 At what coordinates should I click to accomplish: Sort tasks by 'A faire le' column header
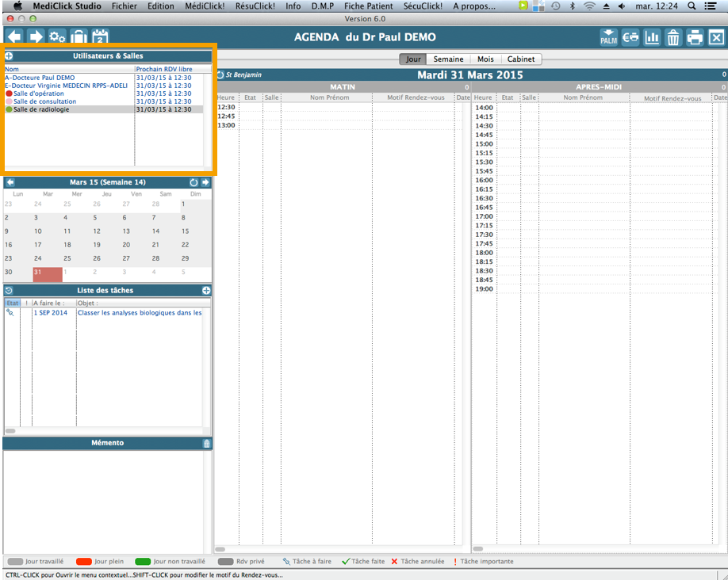(54, 303)
